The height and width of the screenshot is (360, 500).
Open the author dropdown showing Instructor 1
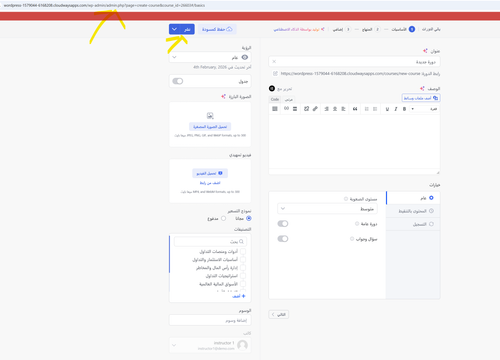tap(210, 345)
